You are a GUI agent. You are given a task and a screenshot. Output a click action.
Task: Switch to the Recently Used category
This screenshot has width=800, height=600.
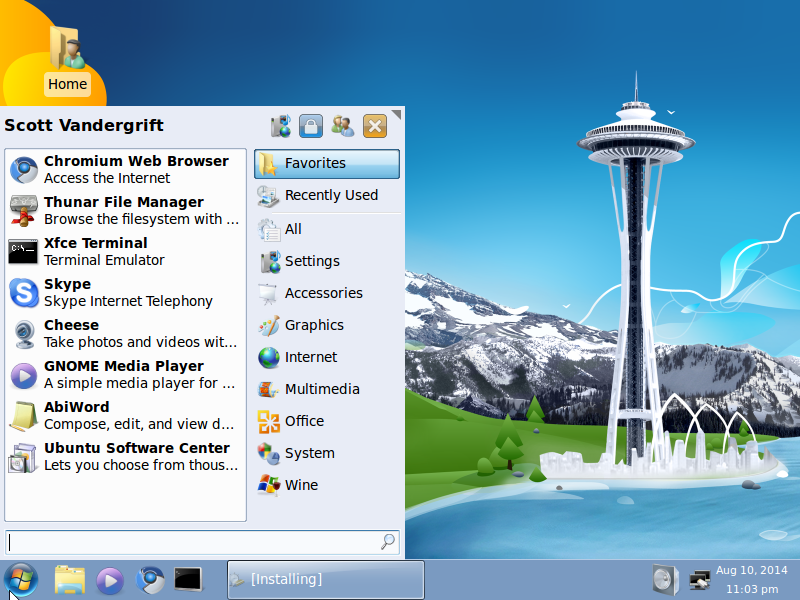coord(326,196)
